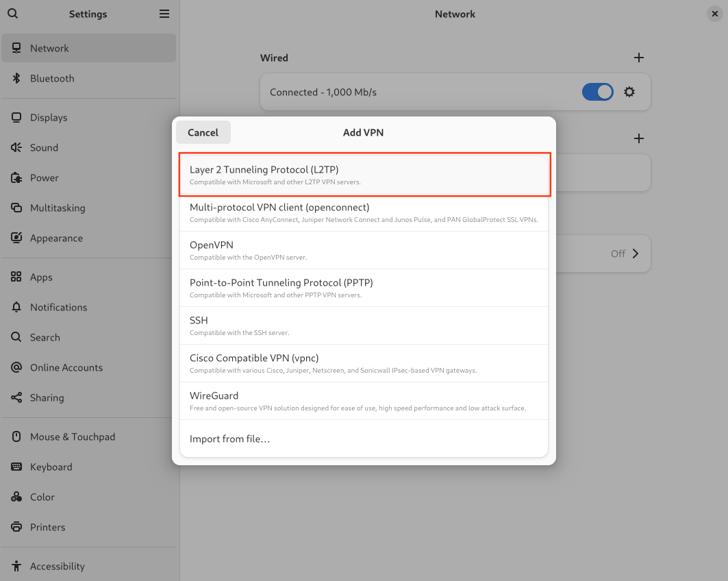The width and height of the screenshot is (728, 581).
Task: Click the Notifications bell icon
Action: (16, 307)
